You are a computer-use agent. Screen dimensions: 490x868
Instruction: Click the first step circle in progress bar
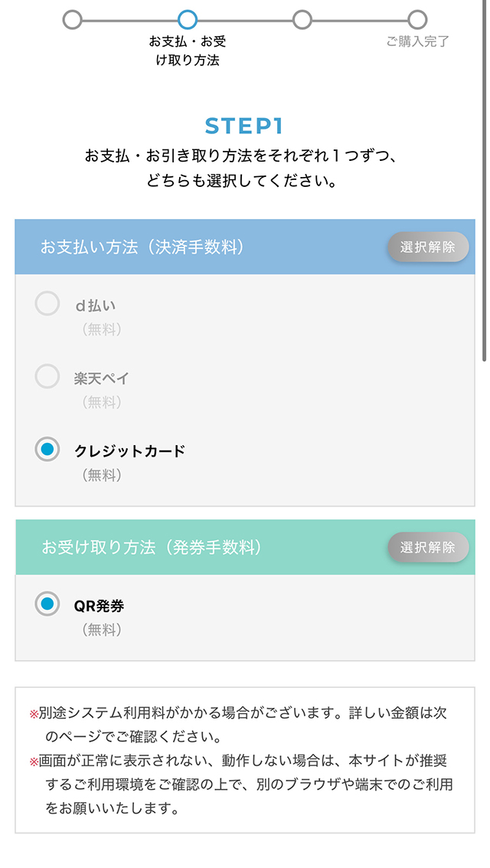pyautogui.click(x=72, y=20)
